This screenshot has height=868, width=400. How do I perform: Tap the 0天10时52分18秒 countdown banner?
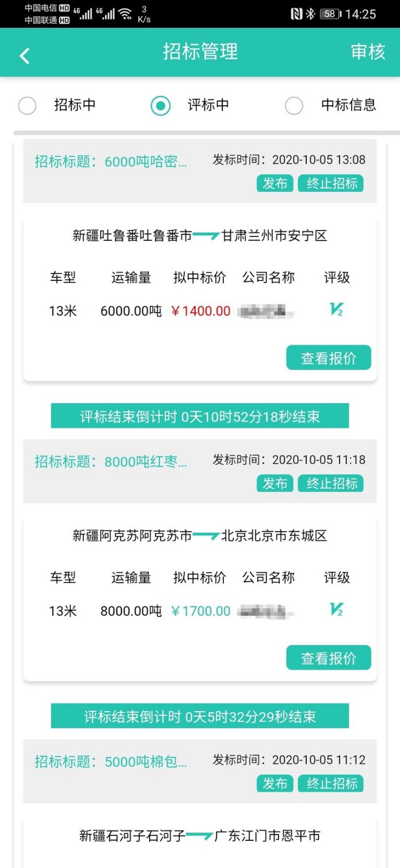point(200,416)
